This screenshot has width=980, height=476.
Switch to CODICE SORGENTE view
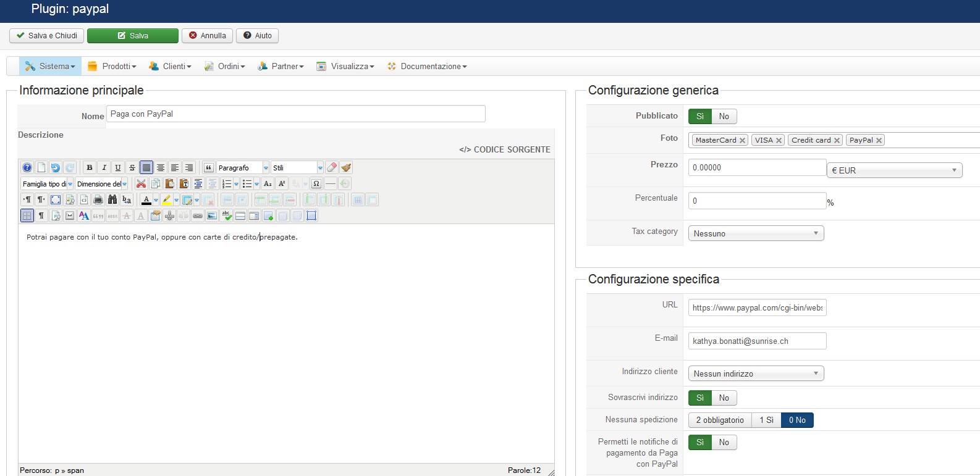[x=505, y=149]
